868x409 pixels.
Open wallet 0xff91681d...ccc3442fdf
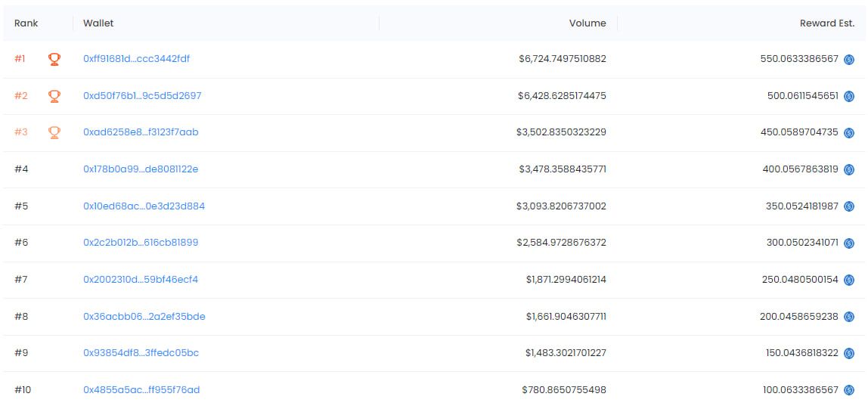(x=136, y=59)
